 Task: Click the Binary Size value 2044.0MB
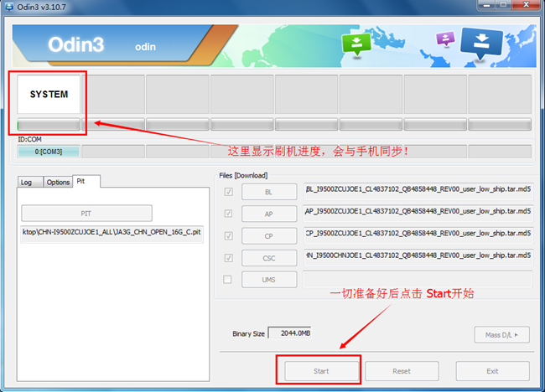(289, 333)
